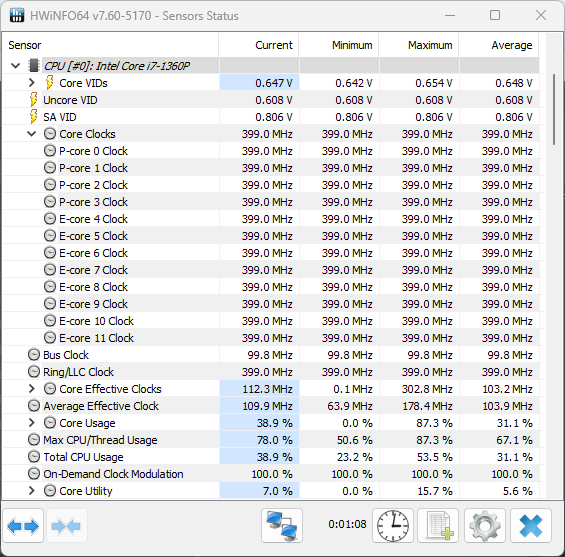The width and height of the screenshot is (565, 557).
Task: Start logging with the sheet plus icon
Action: [x=438, y=526]
